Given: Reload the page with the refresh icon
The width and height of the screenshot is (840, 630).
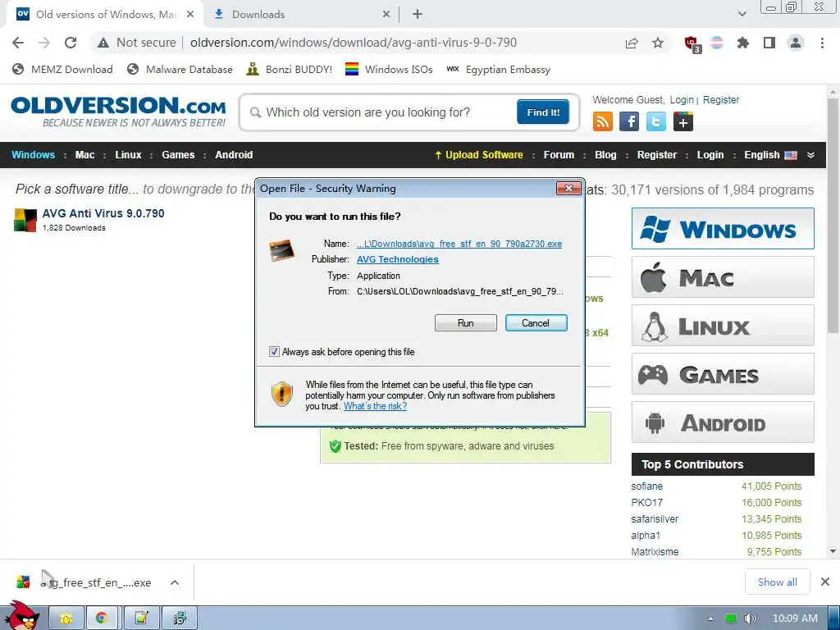Looking at the screenshot, I should click(x=71, y=43).
